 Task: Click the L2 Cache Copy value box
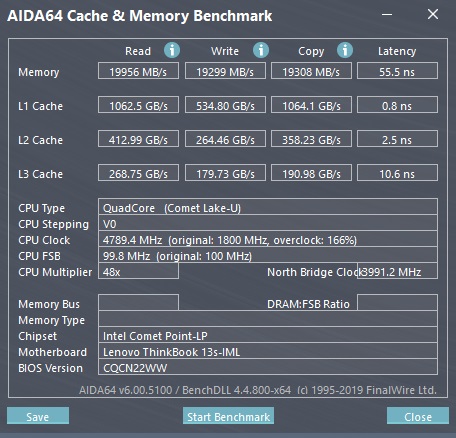311,139
